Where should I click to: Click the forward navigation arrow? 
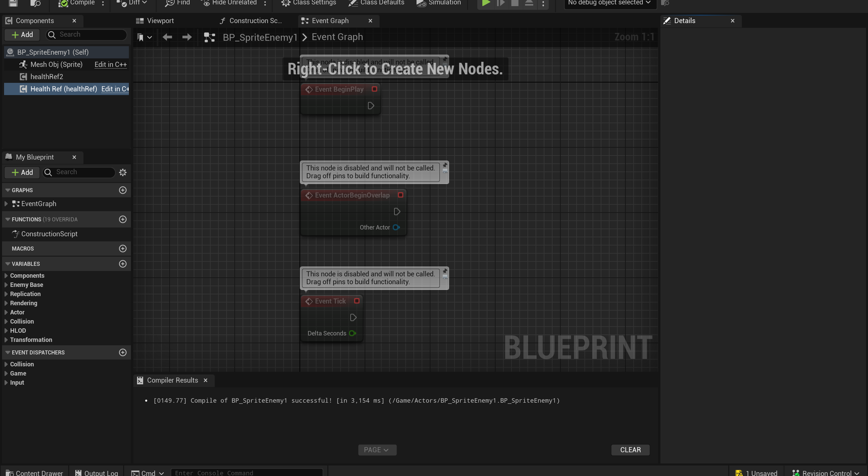click(x=187, y=37)
